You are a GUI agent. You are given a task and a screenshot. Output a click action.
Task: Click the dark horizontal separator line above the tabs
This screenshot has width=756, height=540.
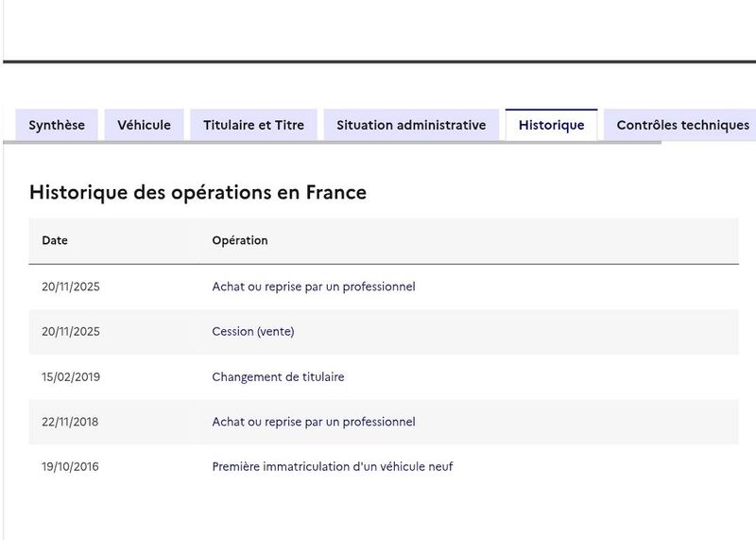click(378, 61)
